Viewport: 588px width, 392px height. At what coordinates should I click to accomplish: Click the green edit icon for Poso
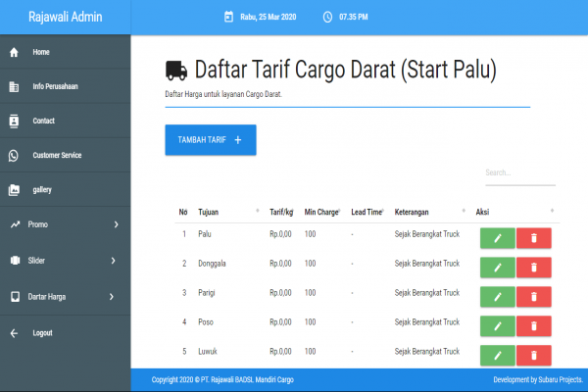(497, 325)
